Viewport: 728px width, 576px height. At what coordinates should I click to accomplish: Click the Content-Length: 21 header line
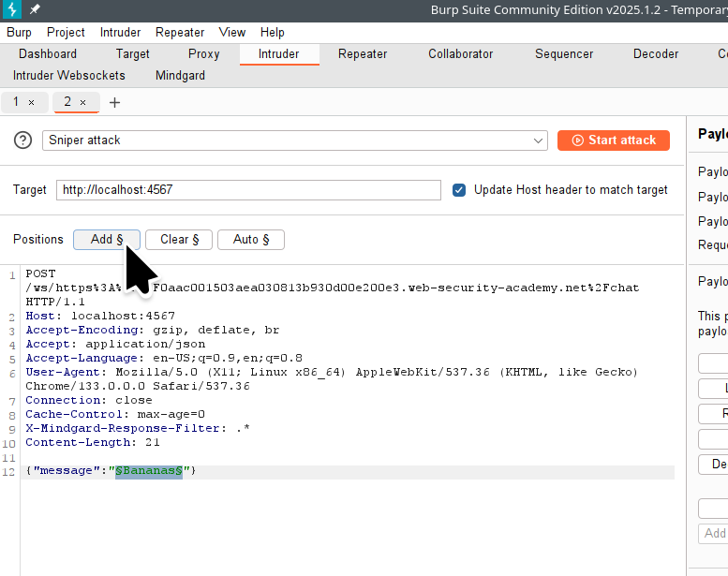(93, 443)
